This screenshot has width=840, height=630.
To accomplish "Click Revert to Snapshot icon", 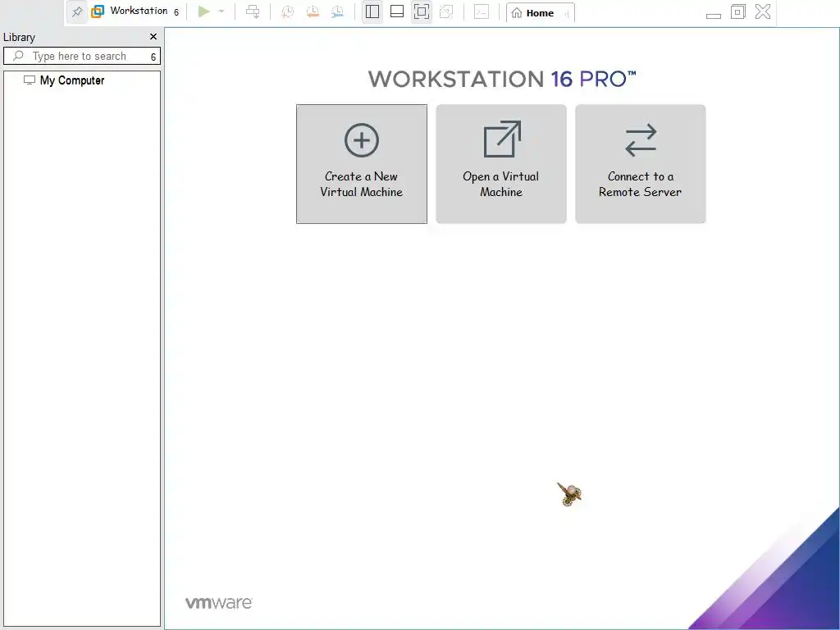I will click(313, 11).
